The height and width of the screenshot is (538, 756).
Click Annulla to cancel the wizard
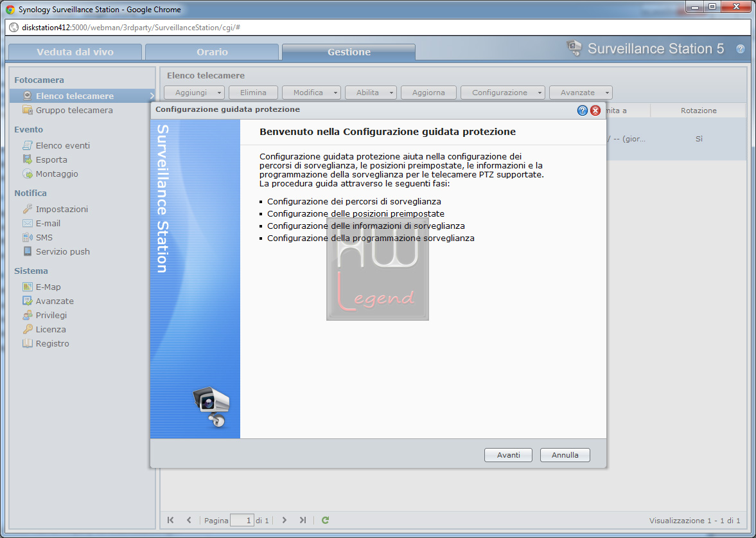point(565,455)
